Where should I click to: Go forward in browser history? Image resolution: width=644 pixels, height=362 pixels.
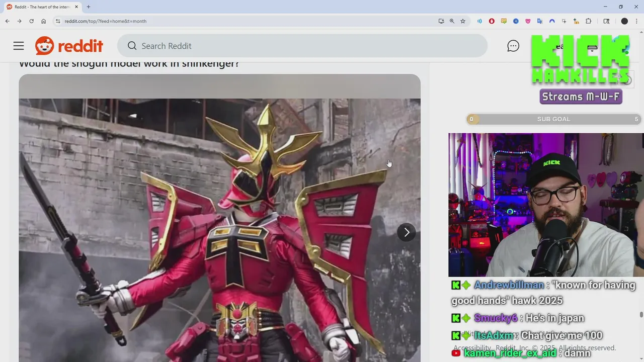click(x=19, y=21)
